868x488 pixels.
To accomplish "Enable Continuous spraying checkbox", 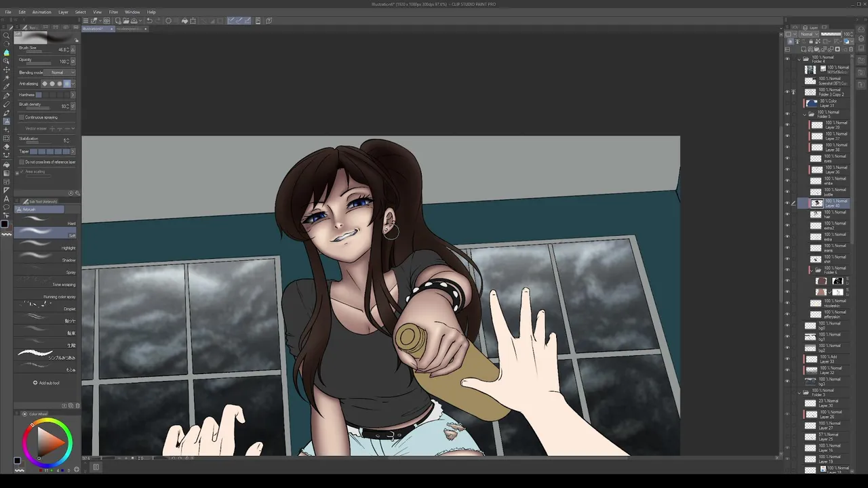I will pos(22,117).
